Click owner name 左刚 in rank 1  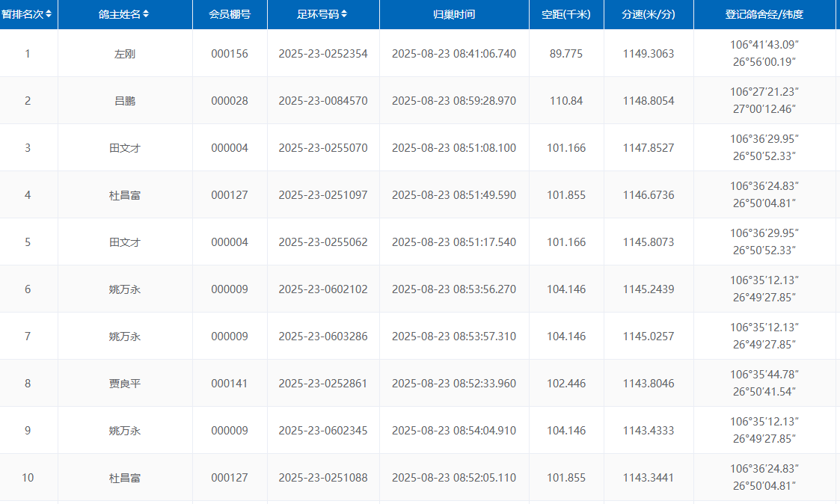(x=125, y=54)
